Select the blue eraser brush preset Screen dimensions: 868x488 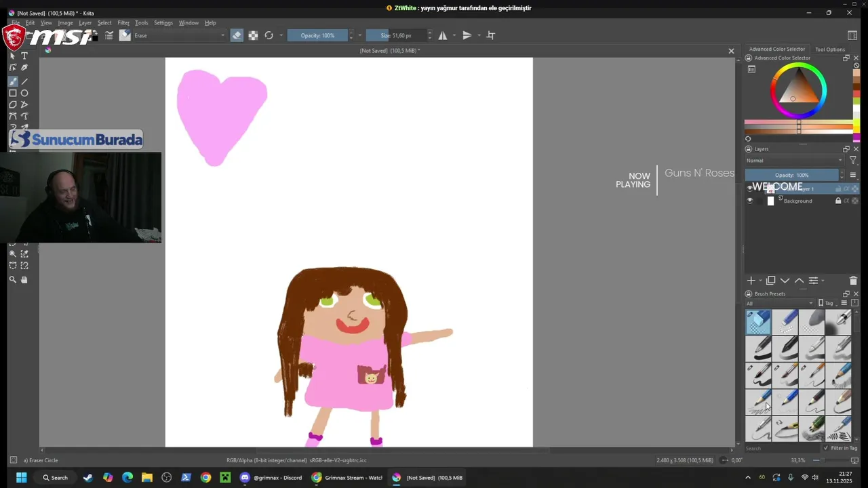click(758, 322)
